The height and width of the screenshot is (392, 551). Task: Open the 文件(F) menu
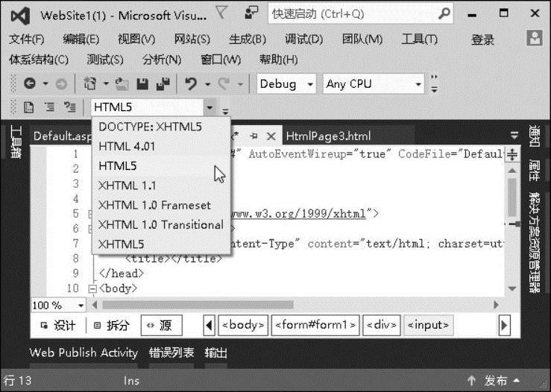click(x=27, y=39)
